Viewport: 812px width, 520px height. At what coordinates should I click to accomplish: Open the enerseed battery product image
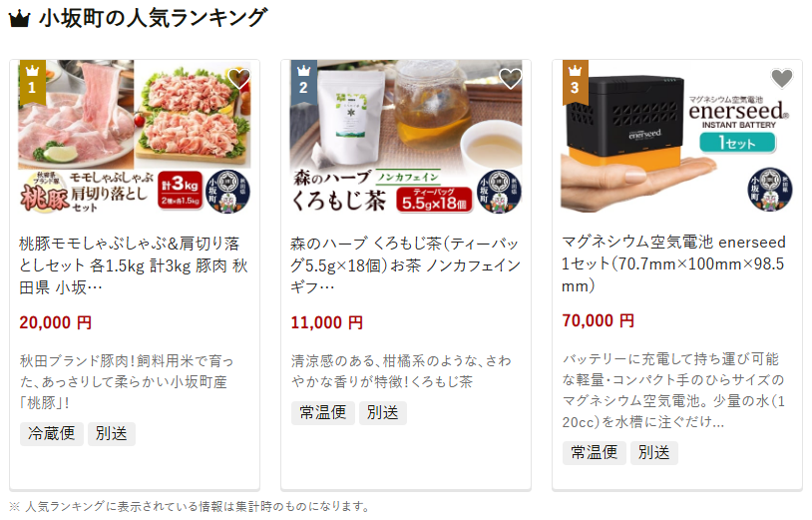[677, 136]
